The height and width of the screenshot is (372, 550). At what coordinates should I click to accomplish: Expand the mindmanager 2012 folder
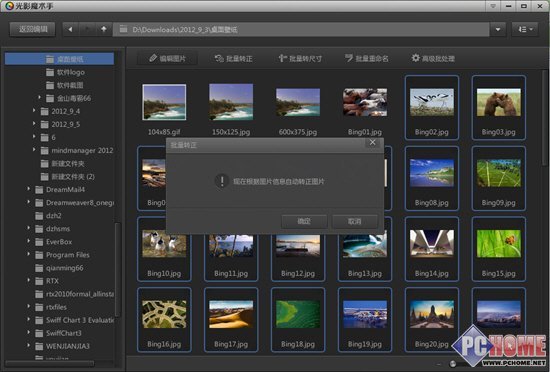34,150
